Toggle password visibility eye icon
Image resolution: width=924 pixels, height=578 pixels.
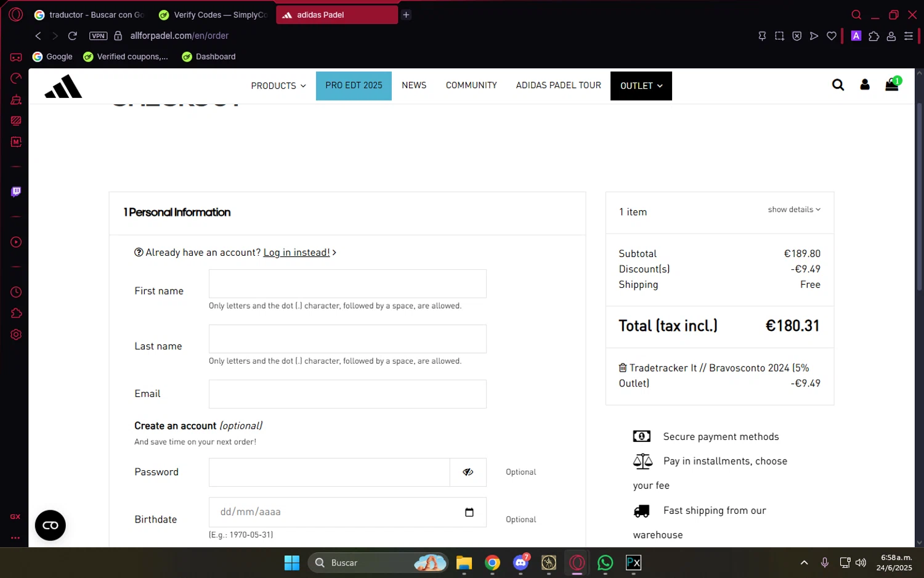click(x=468, y=472)
